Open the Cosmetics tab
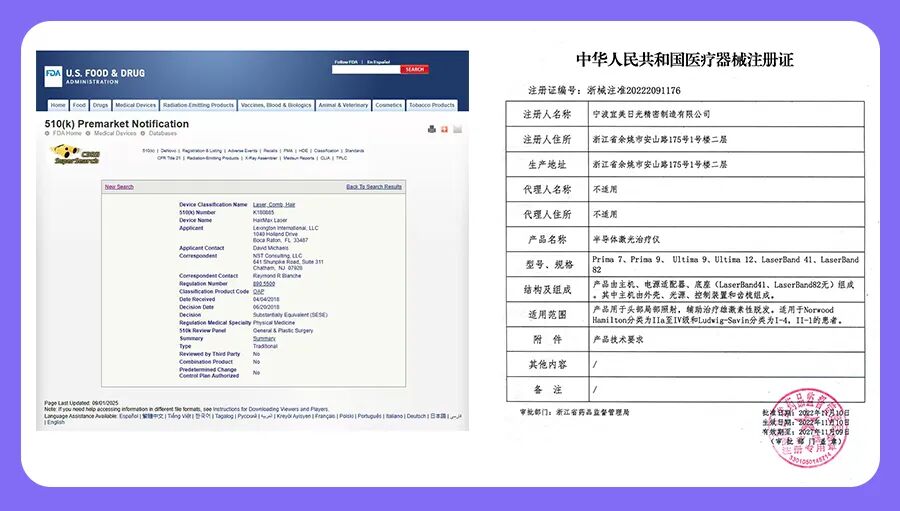 389,106
